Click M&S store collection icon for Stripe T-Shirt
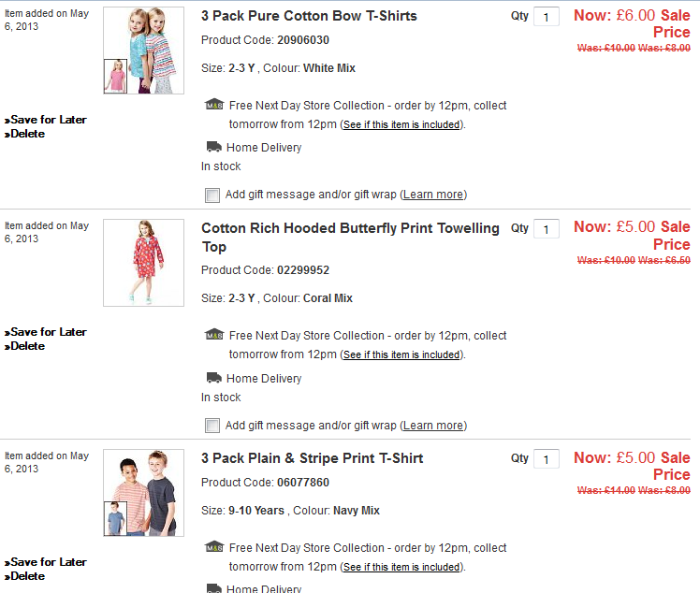700x593 pixels. point(214,547)
